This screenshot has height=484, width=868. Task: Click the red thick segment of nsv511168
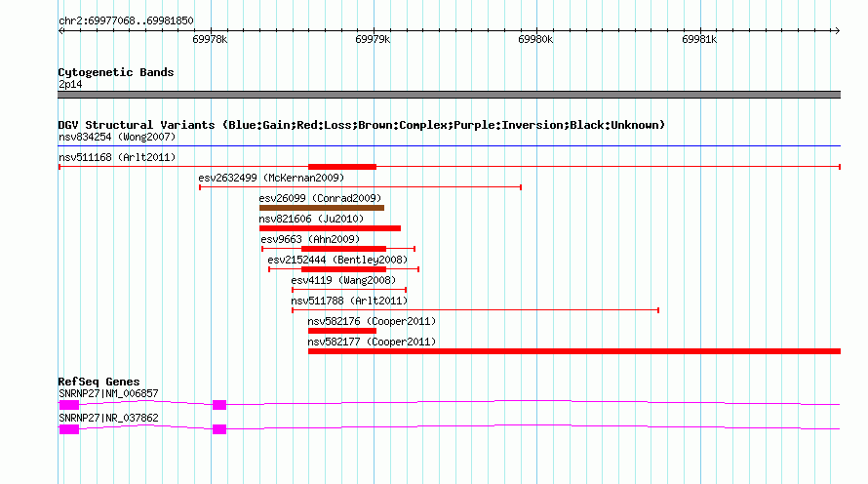(342, 167)
